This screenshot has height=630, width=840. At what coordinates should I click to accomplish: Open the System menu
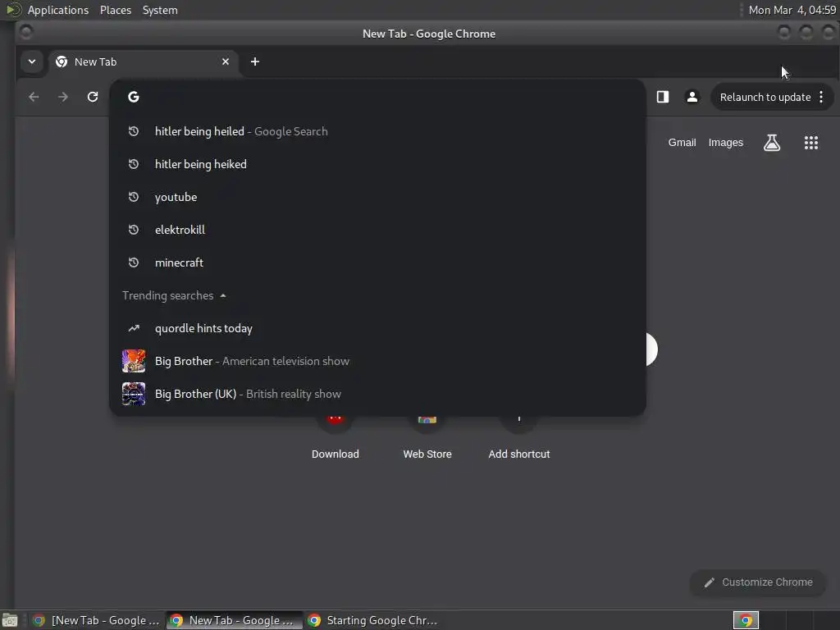[160, 10]
